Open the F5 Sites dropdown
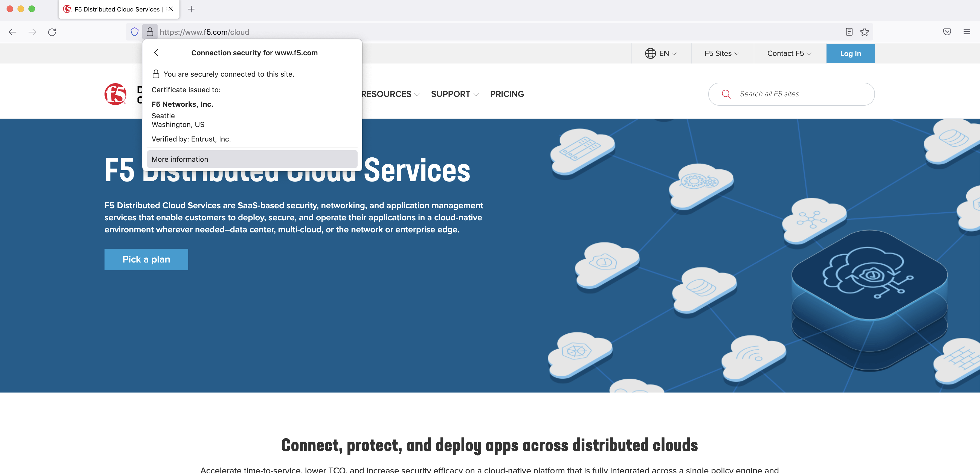This screenshot has height=473, width=980. (722, 53)
